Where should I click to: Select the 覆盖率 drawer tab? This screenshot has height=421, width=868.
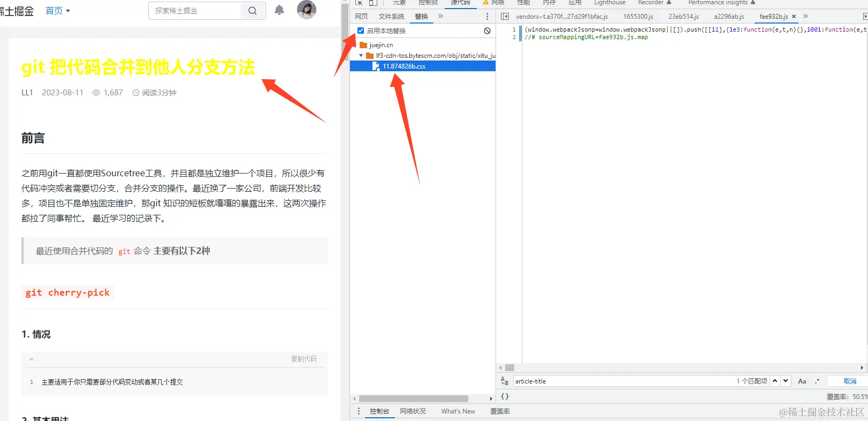tap(500, 411)
